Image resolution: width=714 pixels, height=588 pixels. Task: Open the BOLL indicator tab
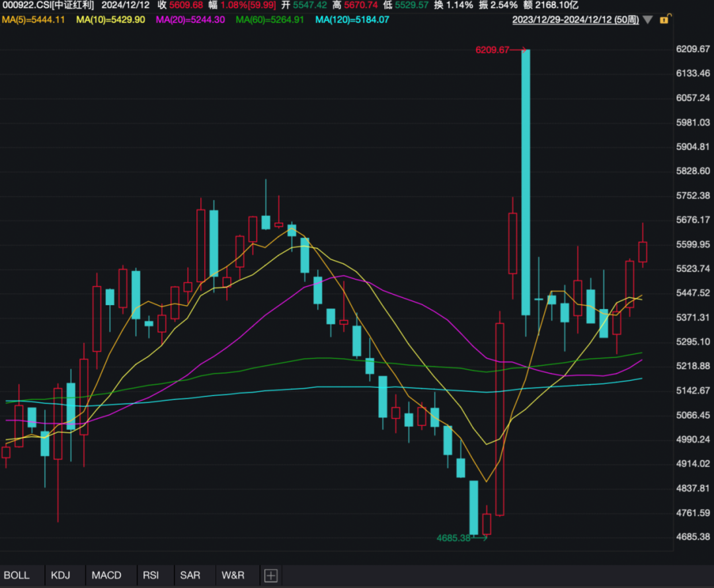[17, 575]
